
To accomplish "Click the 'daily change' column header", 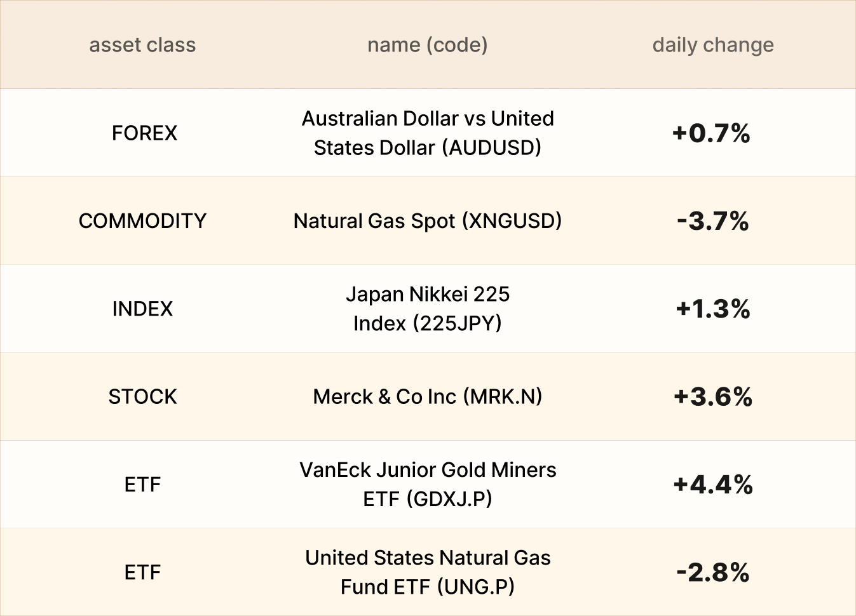I will tap(713, 45).
